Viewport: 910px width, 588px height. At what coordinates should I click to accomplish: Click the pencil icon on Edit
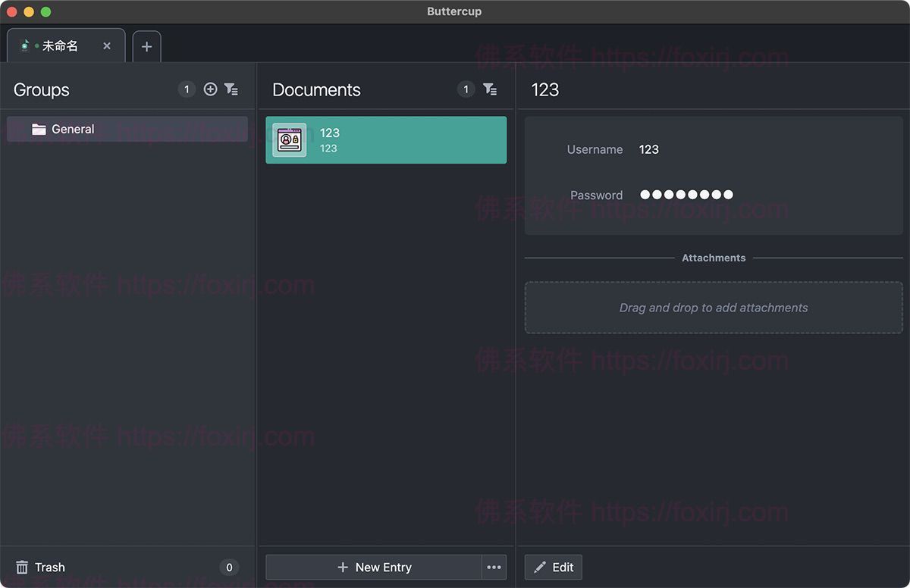pos(540,568)
